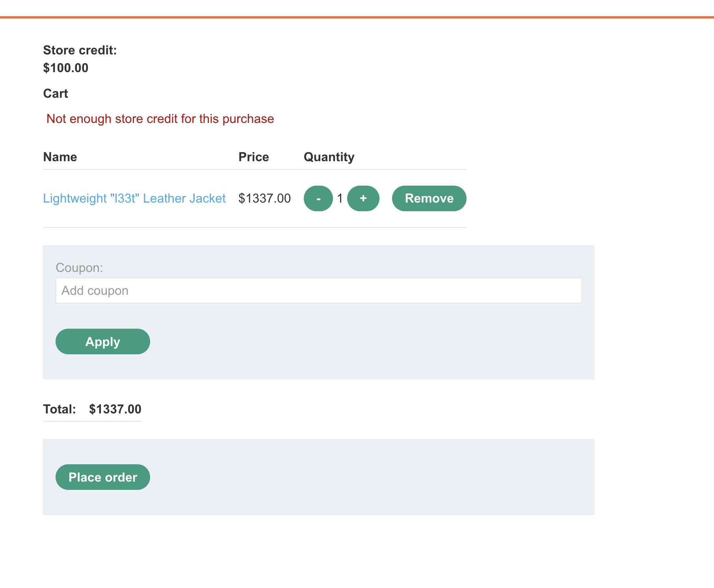Image resolution: width=714 pixels, height=588 pixels.
Task: Focus the Add coupon input field
Action: (x=318, y=290)
